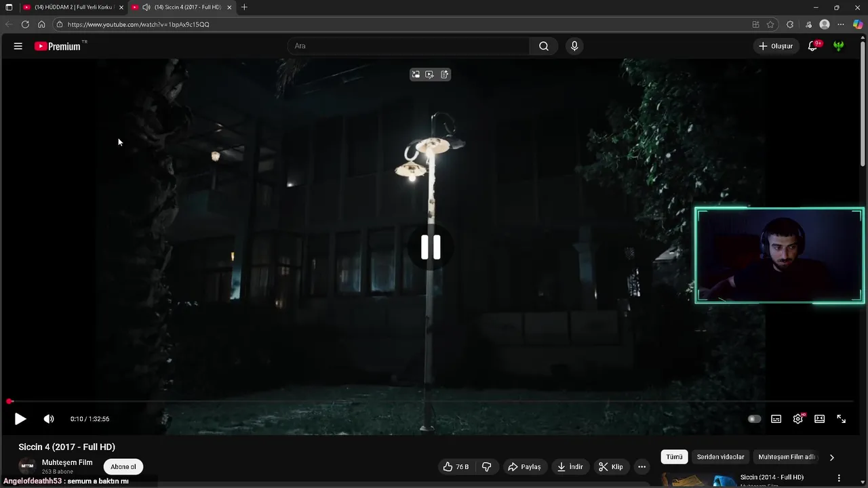Open the app available icon in address bar
This screenshot has height=488, width=868.
755,24
